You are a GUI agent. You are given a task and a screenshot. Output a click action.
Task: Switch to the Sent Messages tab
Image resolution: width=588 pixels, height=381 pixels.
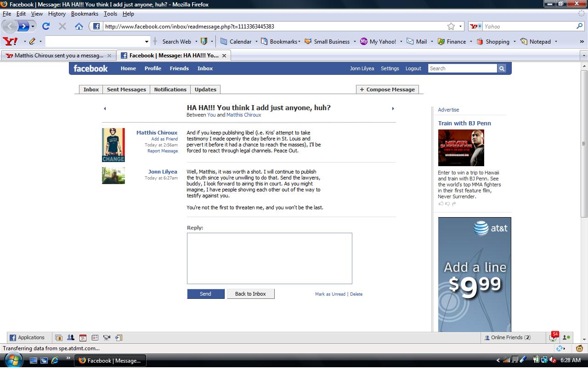(x=126, y=90)
